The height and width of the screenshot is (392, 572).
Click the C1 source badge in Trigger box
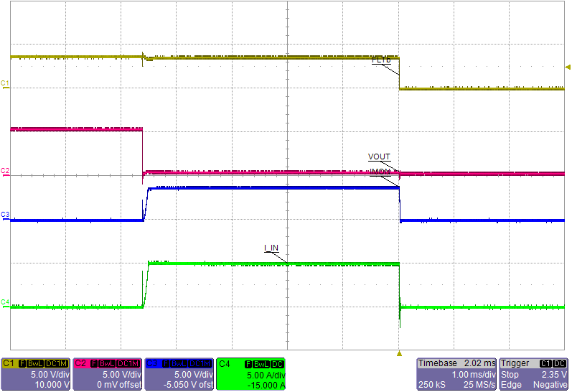coord(545,364)
